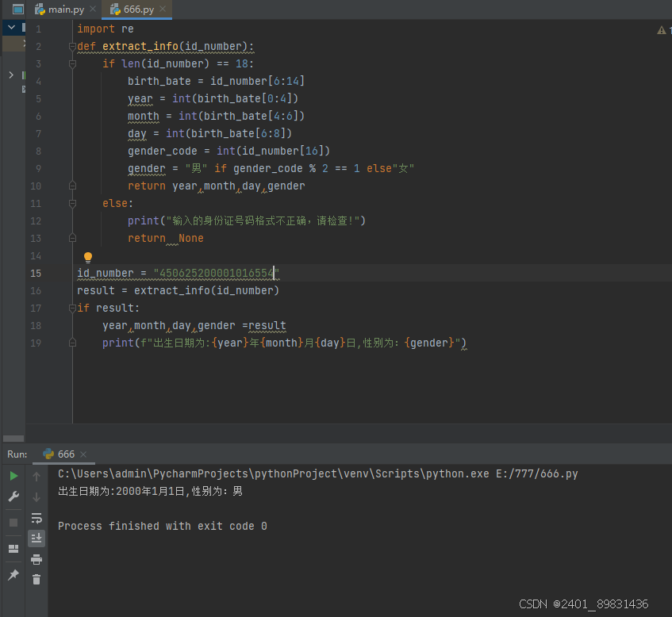Rerun 666 with the green play button

point(13,476)
